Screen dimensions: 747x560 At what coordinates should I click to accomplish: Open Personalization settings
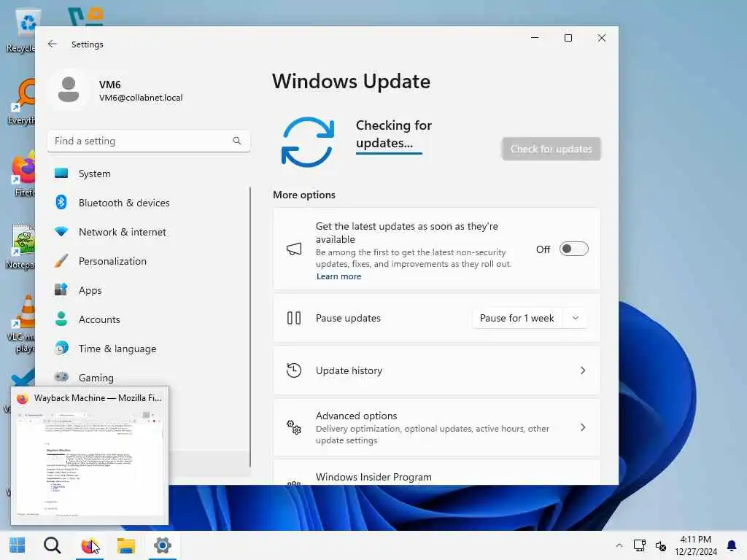click(149, 261)
